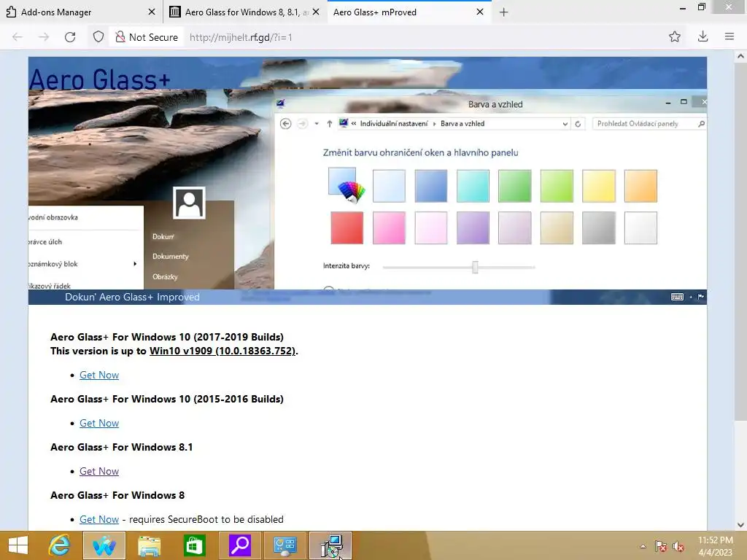Get Now link for Windows 8.1
Screen dimensions: 747x560
coord(99,472)
